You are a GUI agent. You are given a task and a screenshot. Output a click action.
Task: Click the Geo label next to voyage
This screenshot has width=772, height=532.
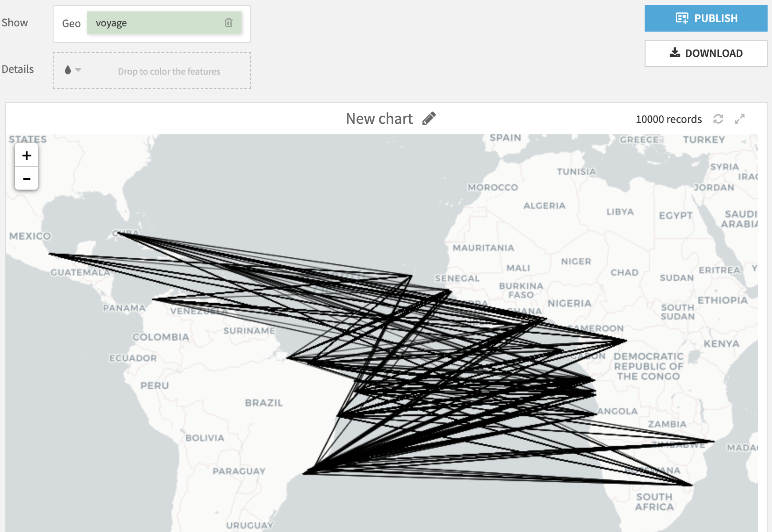pyautogui.click(x=72, y=23)
